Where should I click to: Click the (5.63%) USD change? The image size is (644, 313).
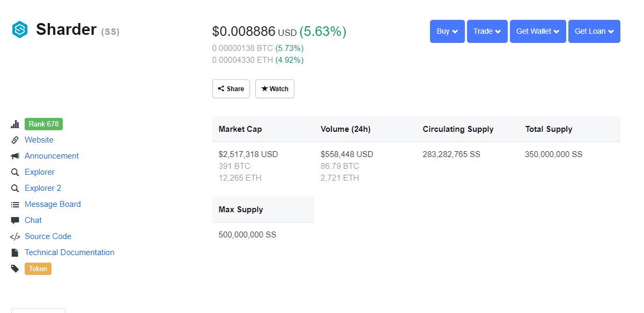tap(323, 32)
